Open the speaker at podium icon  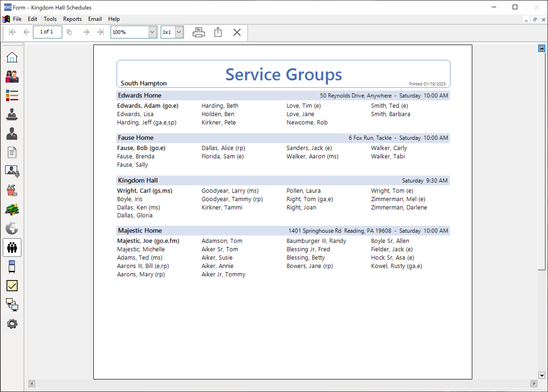point(12,114)
